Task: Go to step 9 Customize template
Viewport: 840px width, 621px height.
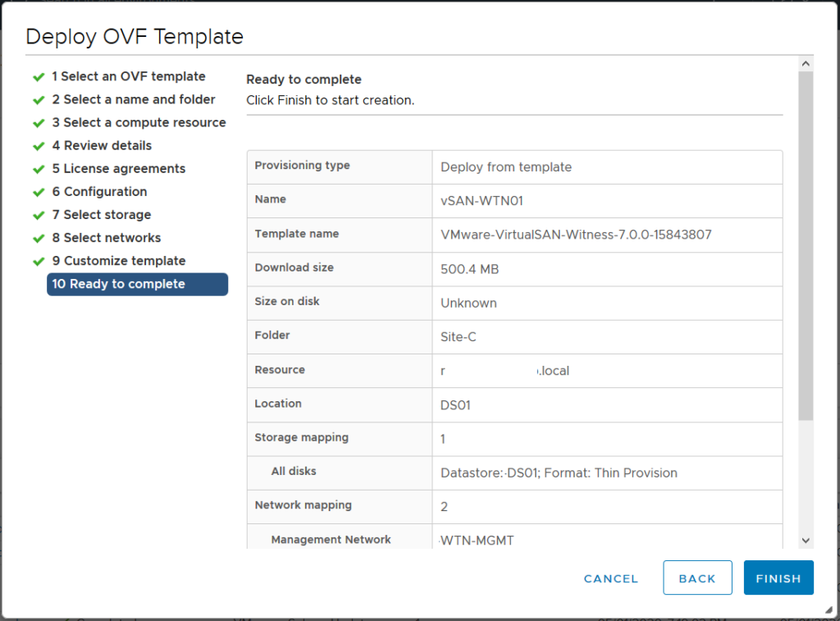Action: click(x=118, y=261)
